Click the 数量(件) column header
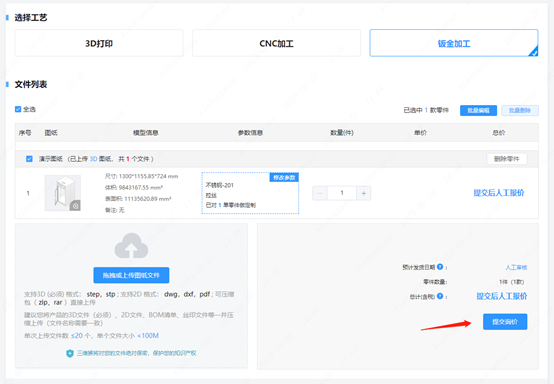This screenshot has width=554, height=384. point(342,133)
